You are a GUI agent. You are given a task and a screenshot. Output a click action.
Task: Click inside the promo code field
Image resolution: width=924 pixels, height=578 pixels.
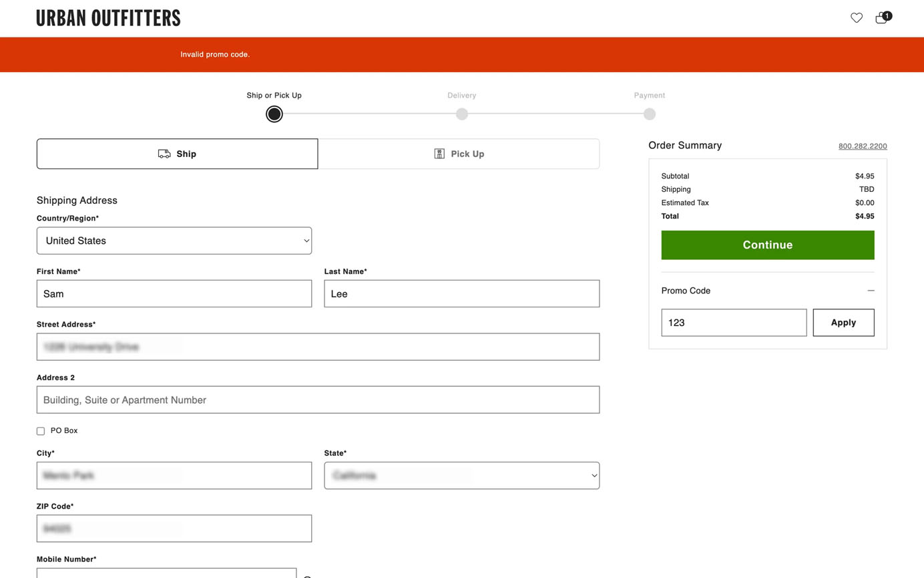[733, 322]
